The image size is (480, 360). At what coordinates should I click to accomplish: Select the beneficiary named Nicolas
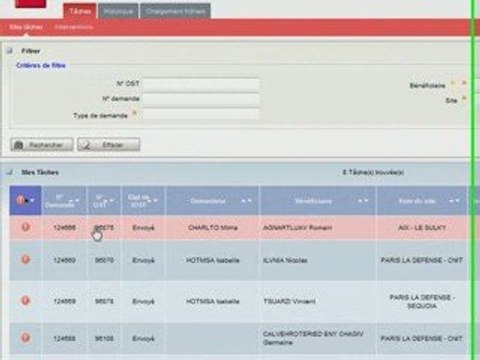pos(285,260)
